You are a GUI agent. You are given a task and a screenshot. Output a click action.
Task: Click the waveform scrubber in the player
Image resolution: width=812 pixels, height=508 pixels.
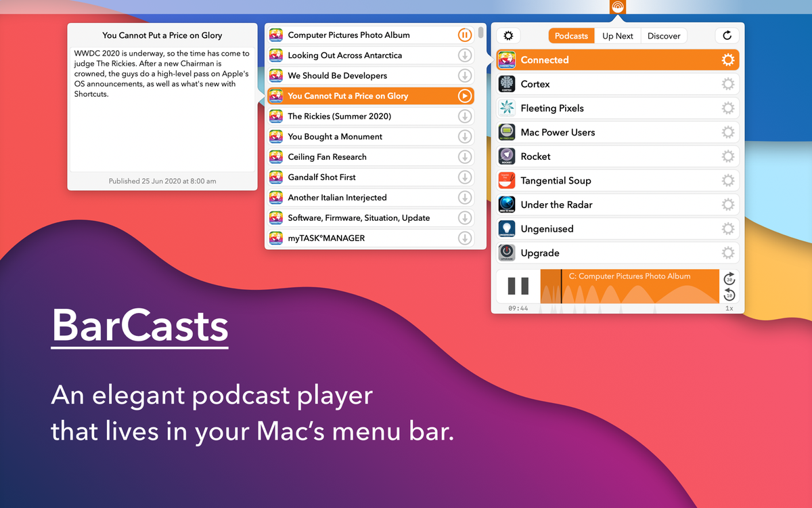coord(629,286)
